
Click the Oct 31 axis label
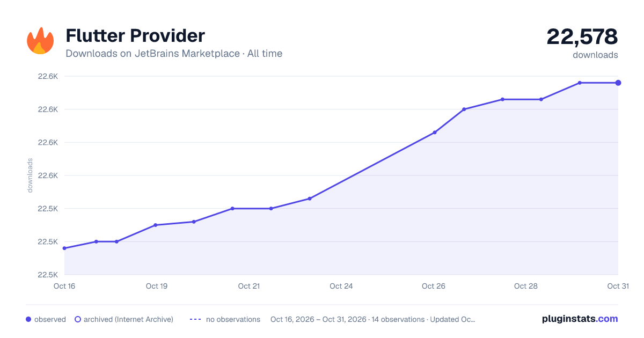[x=618, y=286]
